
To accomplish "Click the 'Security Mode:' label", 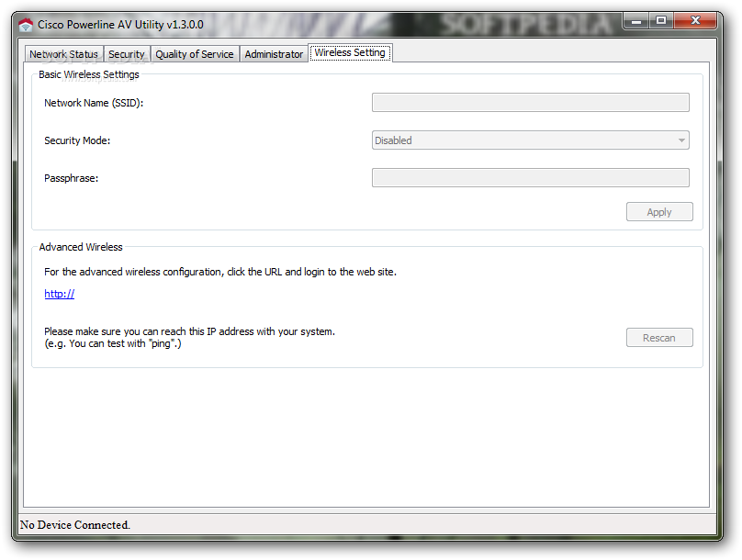I will 77,140.
